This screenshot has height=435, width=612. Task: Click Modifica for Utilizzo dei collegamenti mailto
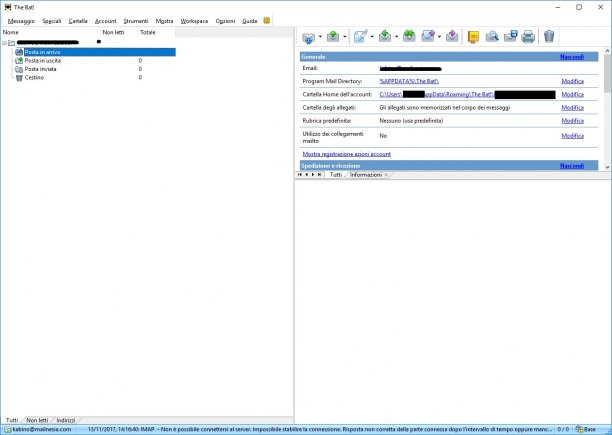(573, 136)
